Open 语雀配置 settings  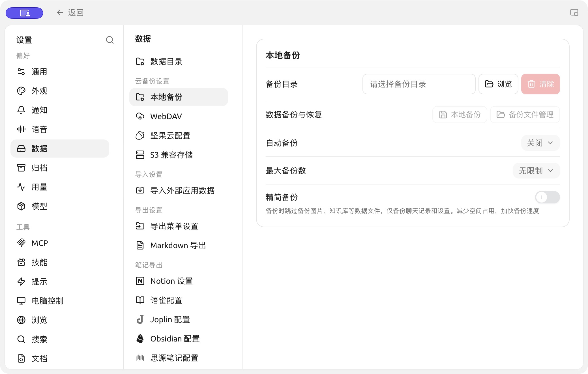[x=179, y=300]
